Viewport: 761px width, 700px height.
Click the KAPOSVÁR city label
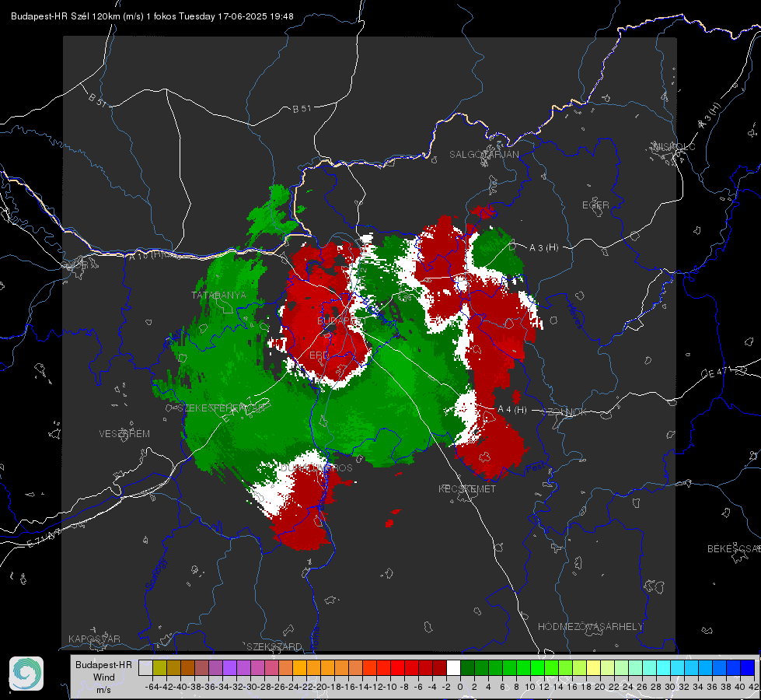coord(94,639)
